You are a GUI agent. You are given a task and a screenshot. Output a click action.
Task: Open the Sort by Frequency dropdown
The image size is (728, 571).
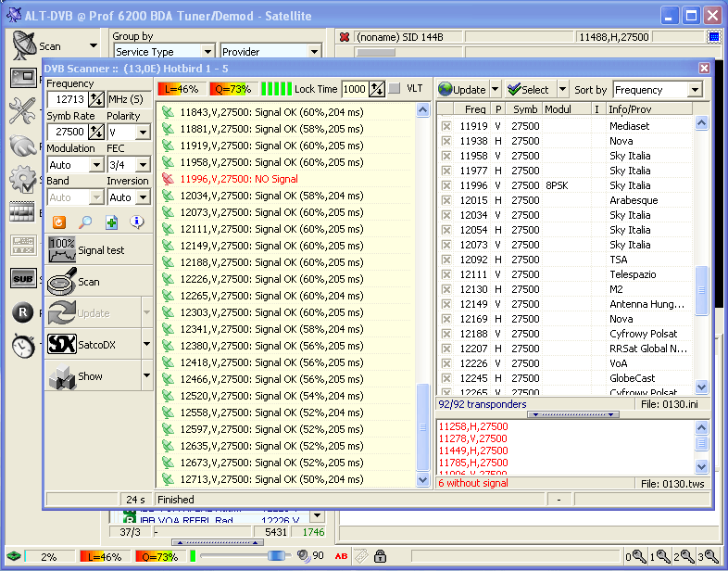(x=695, y=90)
